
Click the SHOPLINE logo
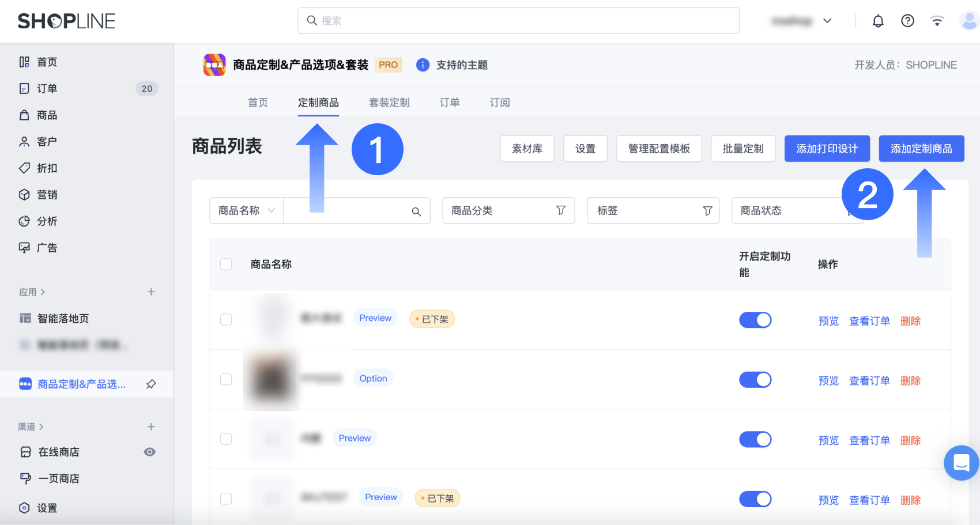coord(66,21)
